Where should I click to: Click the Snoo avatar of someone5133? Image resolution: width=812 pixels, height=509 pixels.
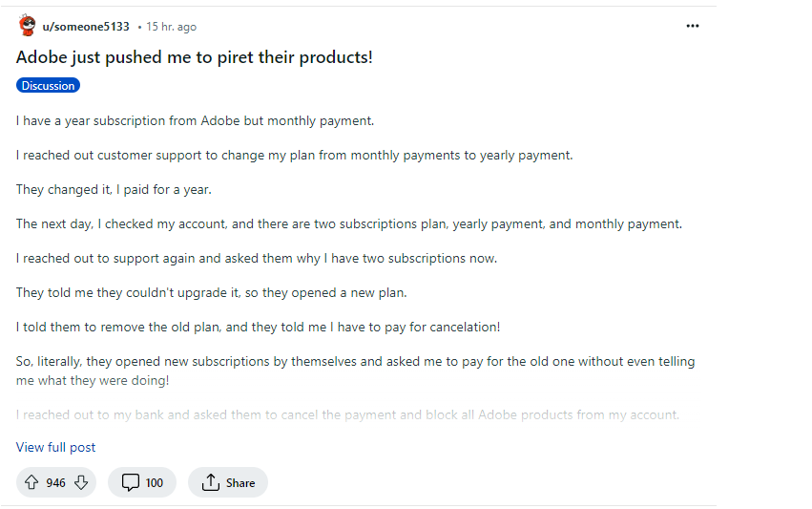click(27, 26)
